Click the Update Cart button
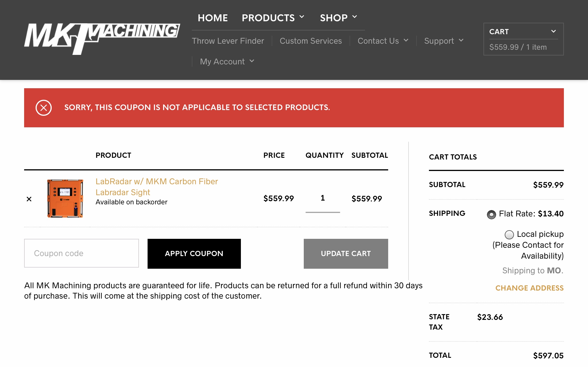 pos(346,254)
